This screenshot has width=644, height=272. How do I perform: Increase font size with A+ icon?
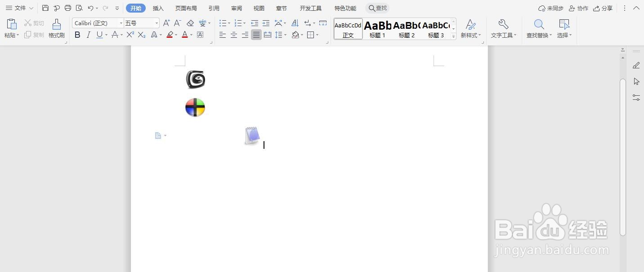pos(166,23)
